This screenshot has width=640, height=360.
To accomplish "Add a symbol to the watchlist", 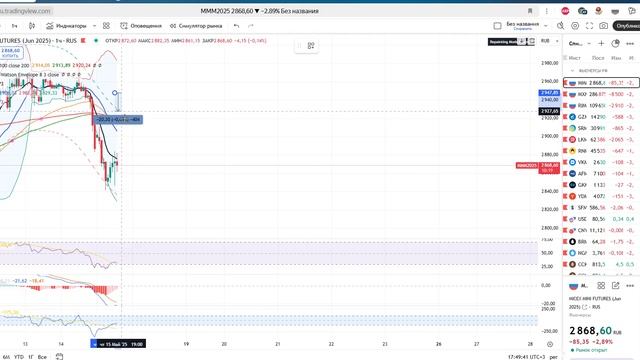I will 601,43.
